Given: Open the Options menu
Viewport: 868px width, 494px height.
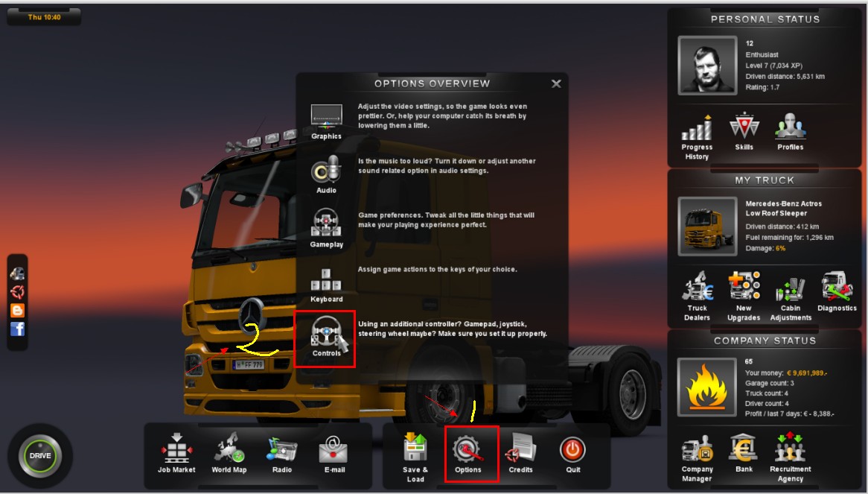Looking at the screenshot, I should pyautogui.click(x=467, y=449).
